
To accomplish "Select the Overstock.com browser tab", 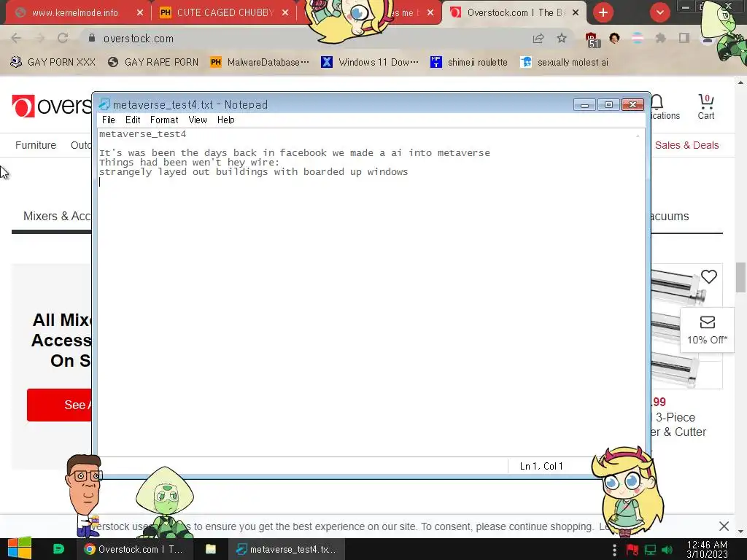I will pos(514,13).
